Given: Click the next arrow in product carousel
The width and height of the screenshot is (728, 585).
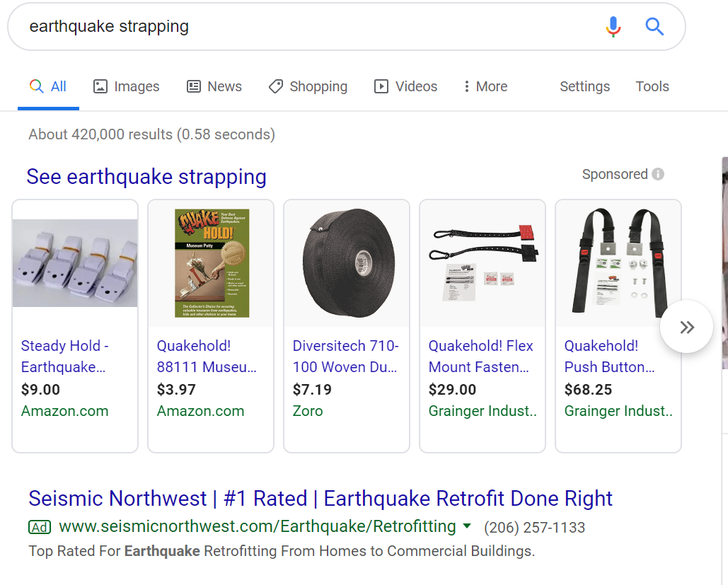Looking at the screenshot, I should click(x=686, y=327).
